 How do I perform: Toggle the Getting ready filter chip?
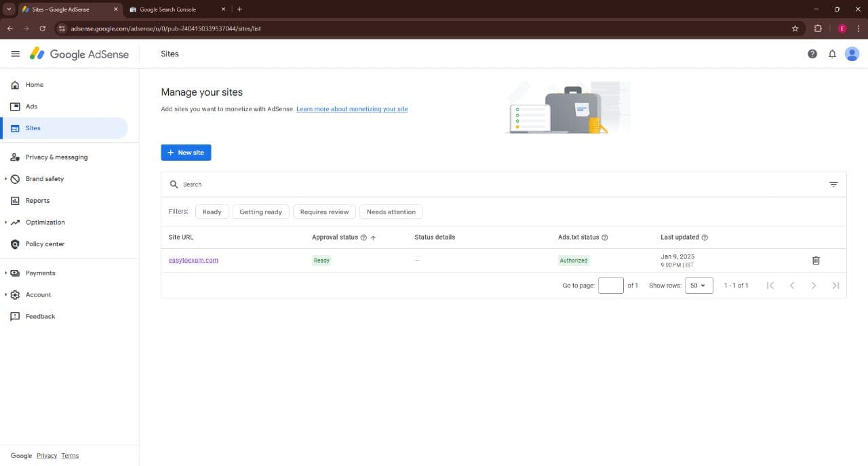click(x=261, y=212)
